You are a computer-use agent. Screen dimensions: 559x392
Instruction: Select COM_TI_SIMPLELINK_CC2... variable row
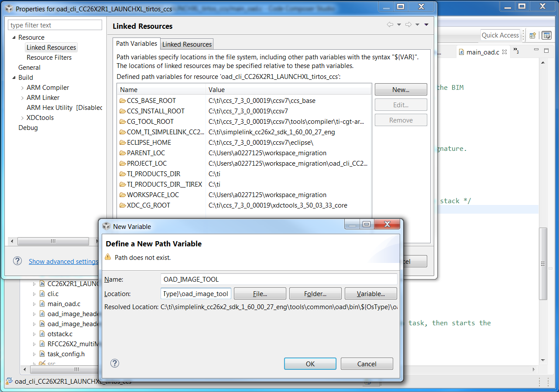coord(244,132)
